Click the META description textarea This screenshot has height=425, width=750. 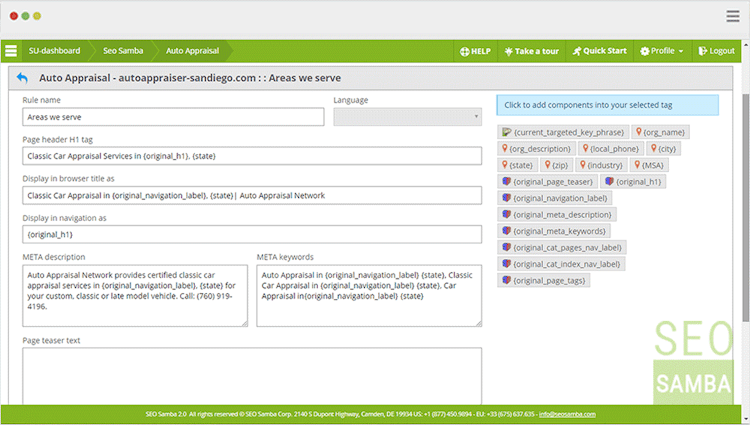pos(135,296)
